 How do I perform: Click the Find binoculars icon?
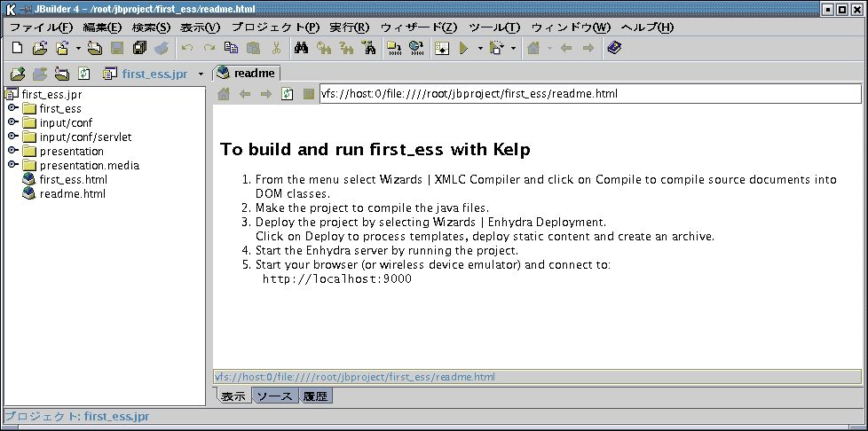coord(301,49)
